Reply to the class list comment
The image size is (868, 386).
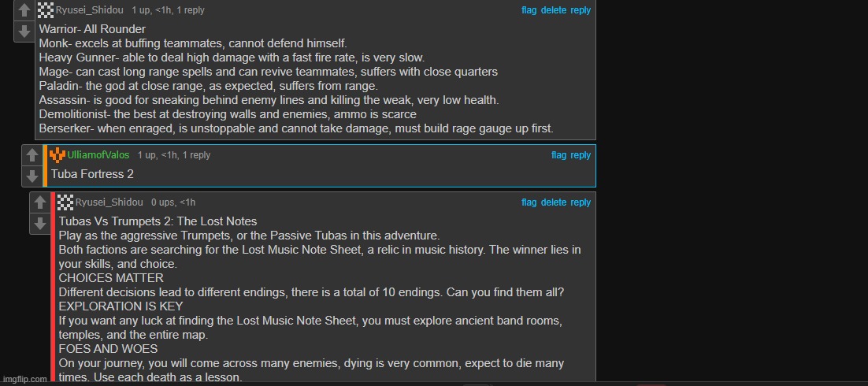point(581,10)
